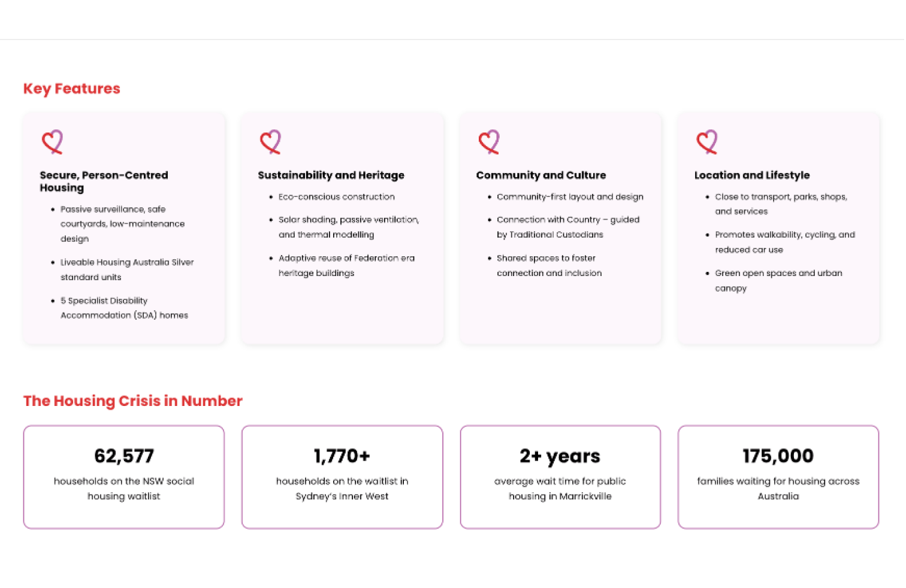Click the 2+ years statistic figure
906x588 pixels.
coord(560,456)
